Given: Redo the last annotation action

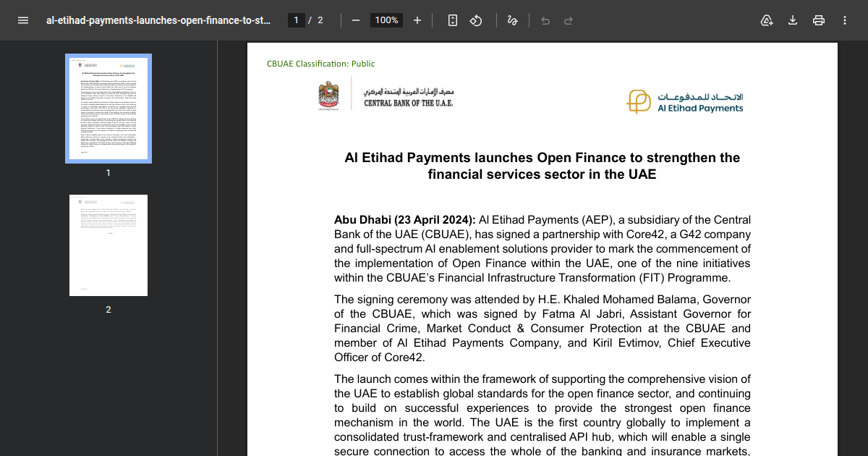Looking at the screenshot, I should coord(568,20).
